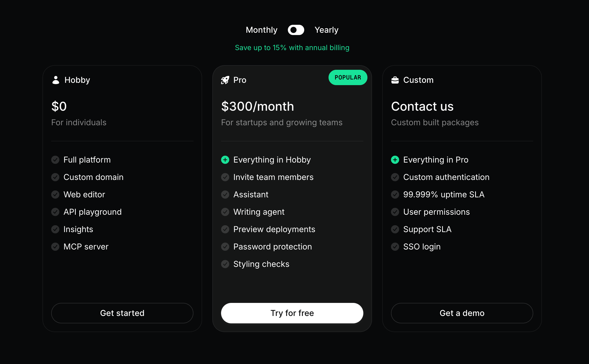Viewport: 589px width, 364px height.
Task: Select the Yearly billing option
Action: point(326,30)
